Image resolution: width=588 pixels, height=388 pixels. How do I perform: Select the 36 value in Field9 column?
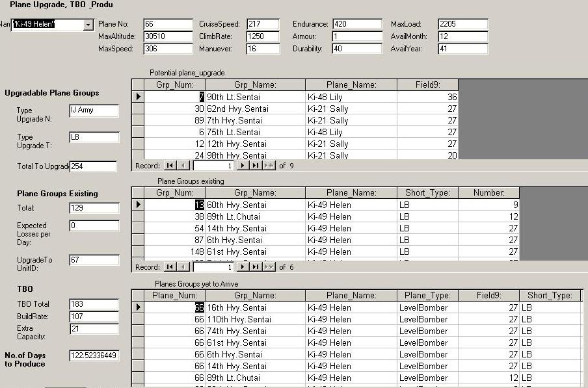pyautogui.click(x=427, y=97)
